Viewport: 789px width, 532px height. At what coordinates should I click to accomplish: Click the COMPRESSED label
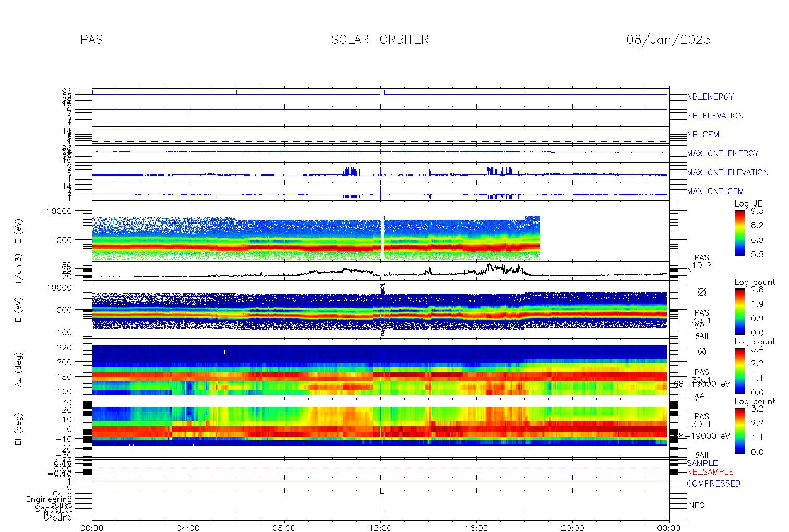tap(713, 484)
